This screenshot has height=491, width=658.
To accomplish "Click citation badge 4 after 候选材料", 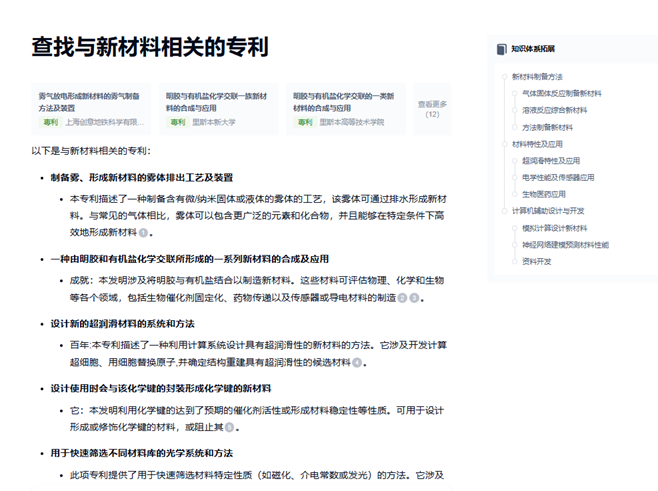I will pyautogui.click(x=356, y=362).
